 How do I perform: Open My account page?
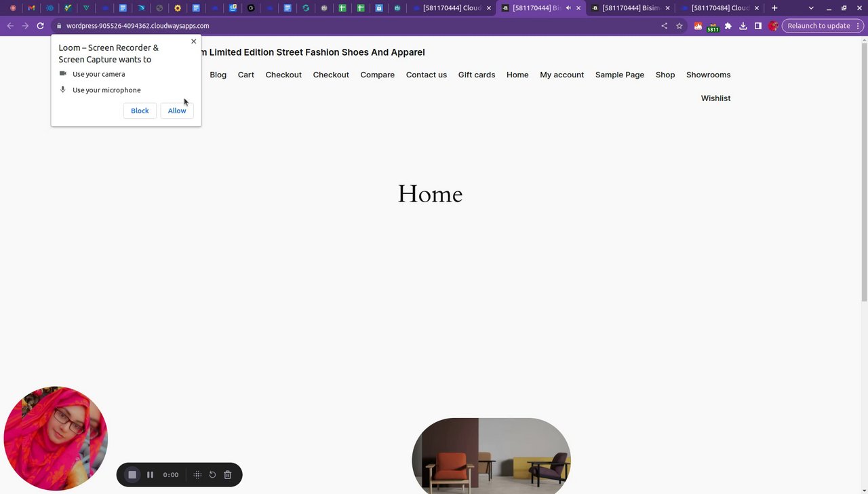click(562, 75)
